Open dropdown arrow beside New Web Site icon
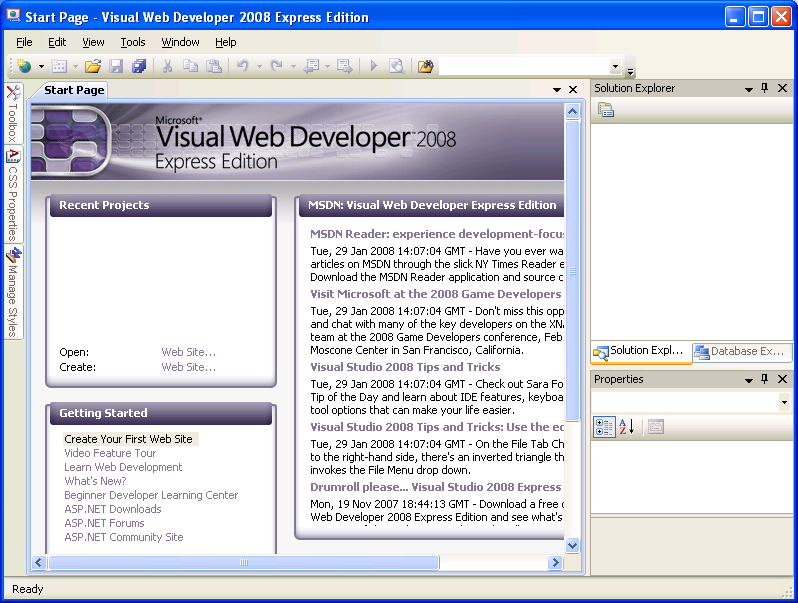 (x=41, y=67)
